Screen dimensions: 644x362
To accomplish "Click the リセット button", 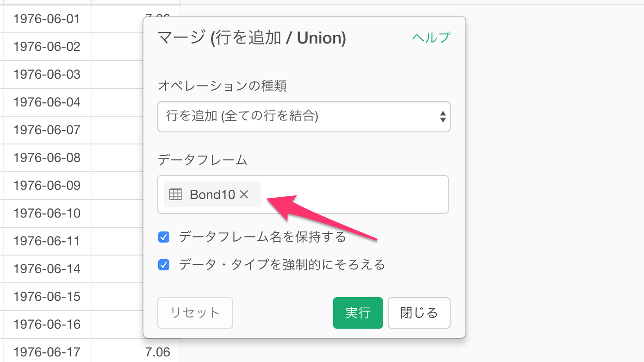I will [x=195, y=313].
